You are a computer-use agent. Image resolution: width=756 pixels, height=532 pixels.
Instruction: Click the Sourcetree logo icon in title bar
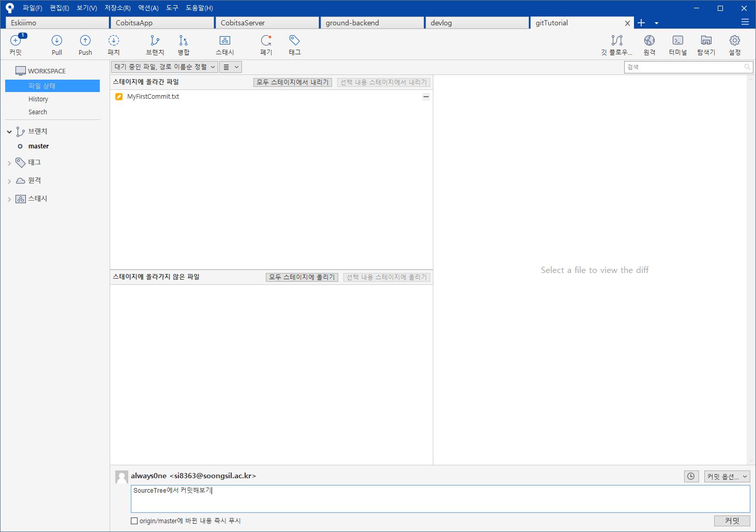pyautogui.click(x=10, y=8)
